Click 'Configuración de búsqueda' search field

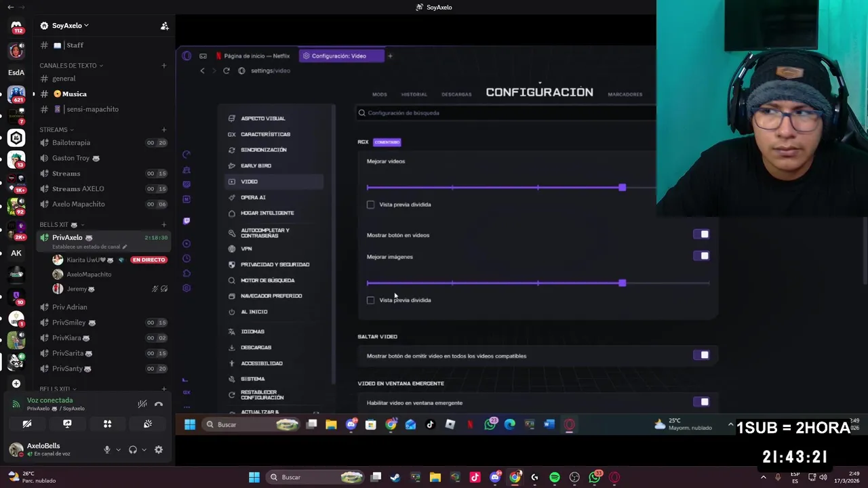click(x=507, y=113)
